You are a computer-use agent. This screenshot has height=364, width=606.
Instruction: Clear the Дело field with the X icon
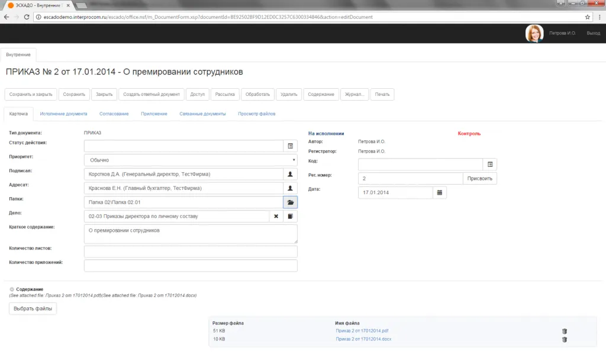pos(276,217)
